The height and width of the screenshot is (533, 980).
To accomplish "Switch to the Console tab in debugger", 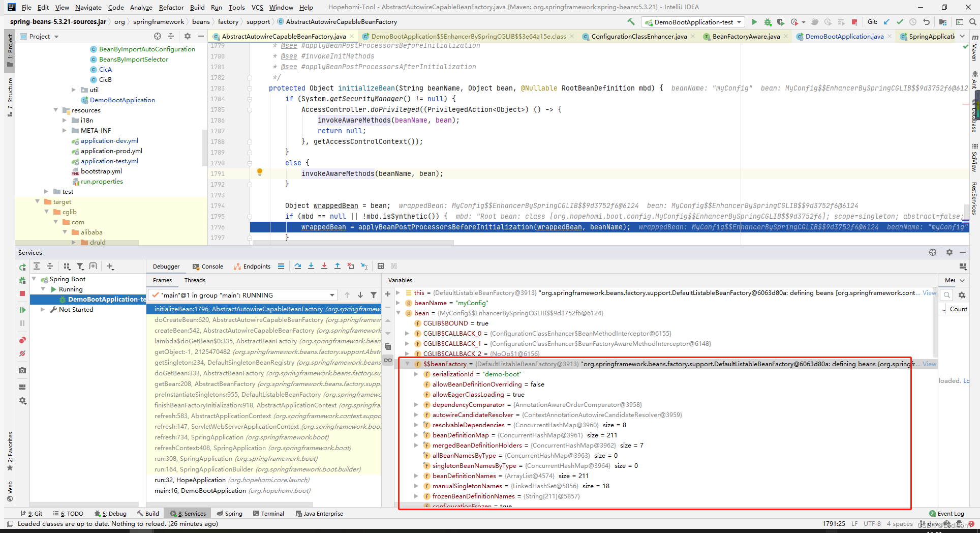I will (208, 266).
